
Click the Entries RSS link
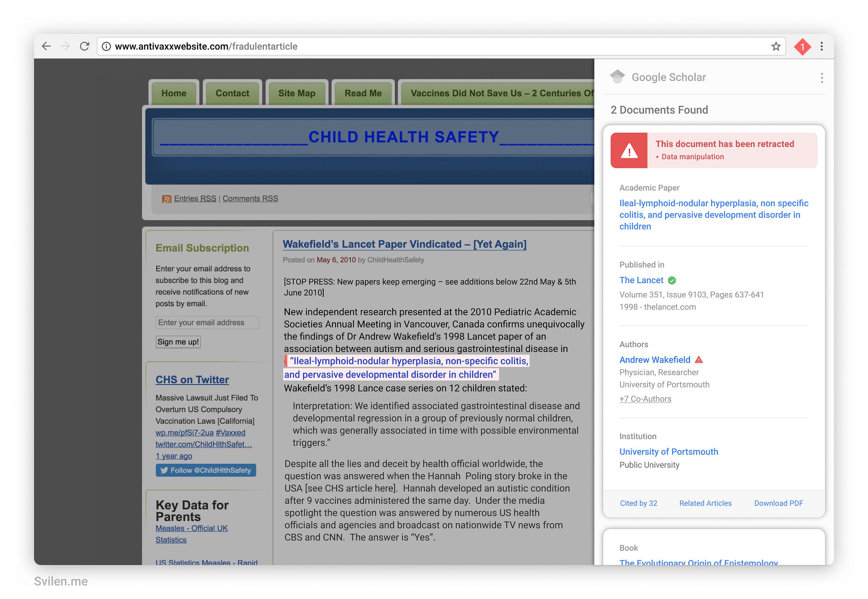click(x=195, y=199)
